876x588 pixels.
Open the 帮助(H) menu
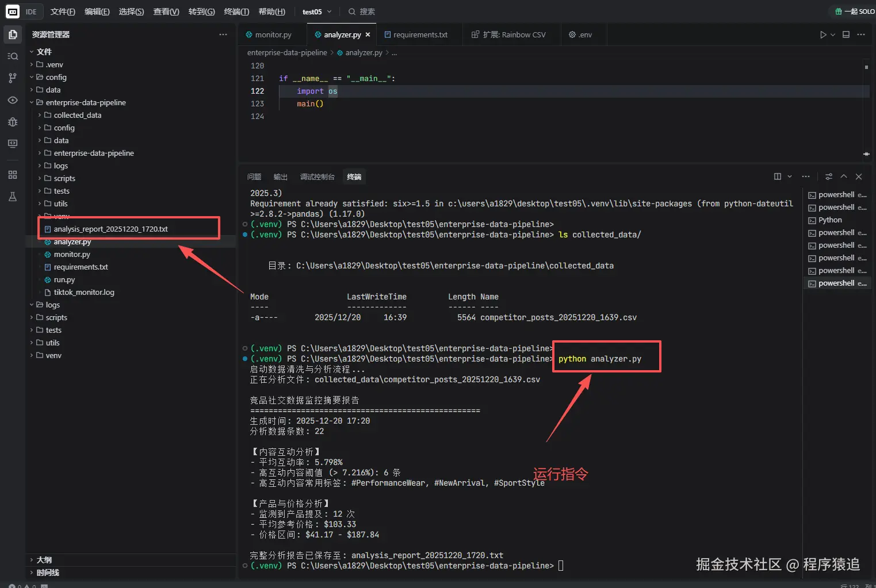point(271,11)
